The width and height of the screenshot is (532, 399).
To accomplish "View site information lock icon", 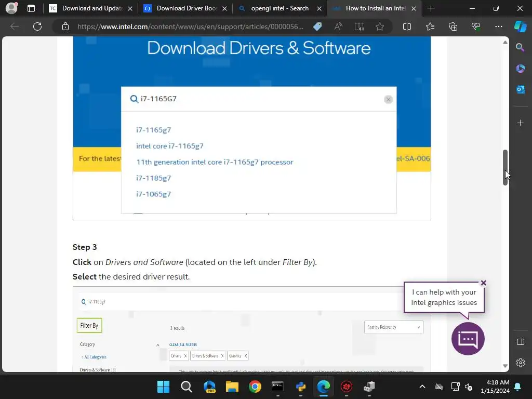I will click(65, 26).
